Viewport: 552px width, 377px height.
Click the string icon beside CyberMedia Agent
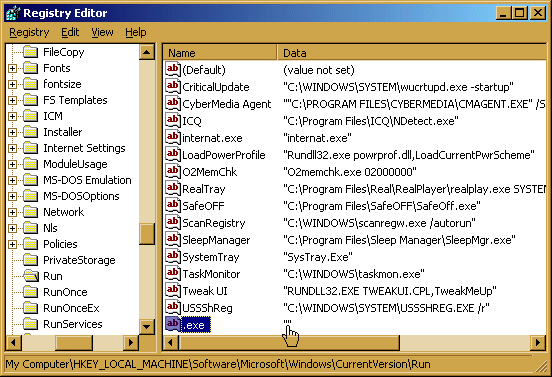click(173, 103)
